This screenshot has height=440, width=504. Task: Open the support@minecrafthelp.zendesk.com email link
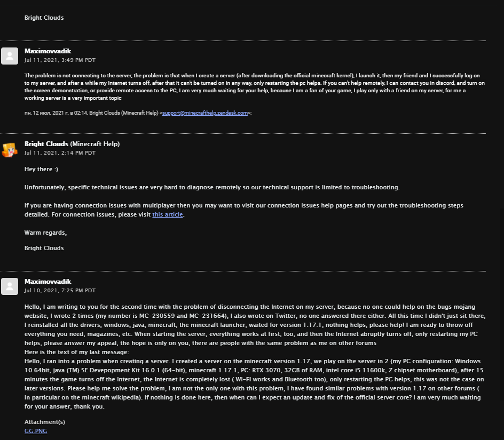(205, 113)
